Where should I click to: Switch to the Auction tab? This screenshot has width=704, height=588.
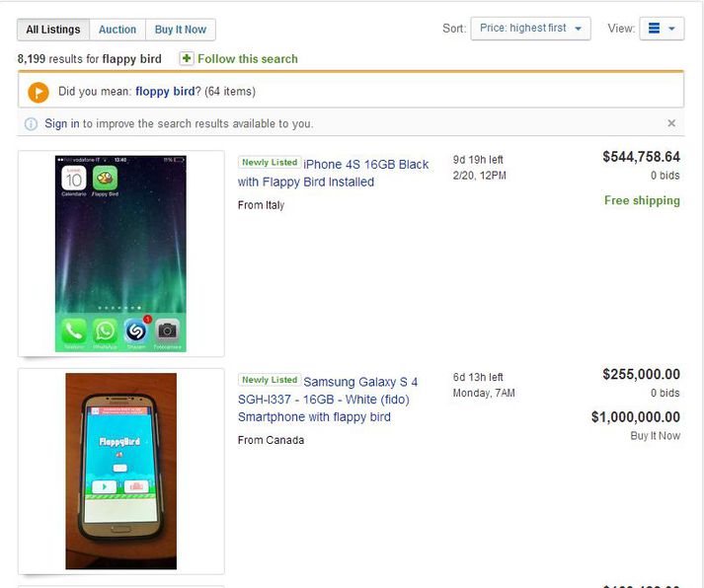tap(117, 30)
